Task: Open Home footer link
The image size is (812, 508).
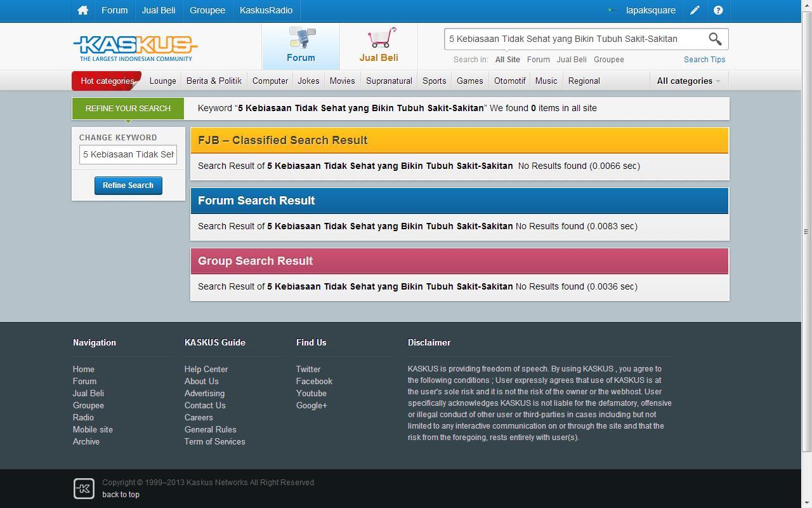Action: [84, 369]
